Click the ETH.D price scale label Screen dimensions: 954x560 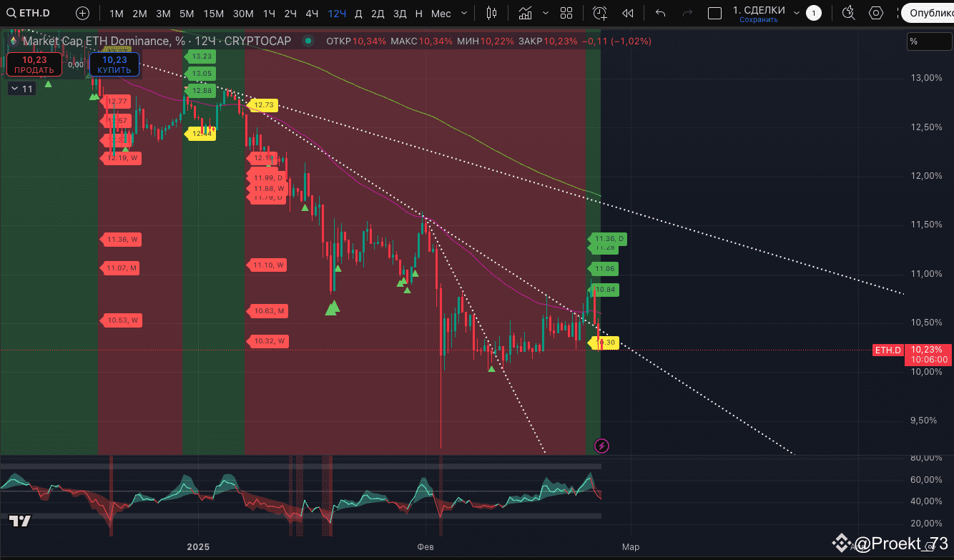tap(887, 350)
